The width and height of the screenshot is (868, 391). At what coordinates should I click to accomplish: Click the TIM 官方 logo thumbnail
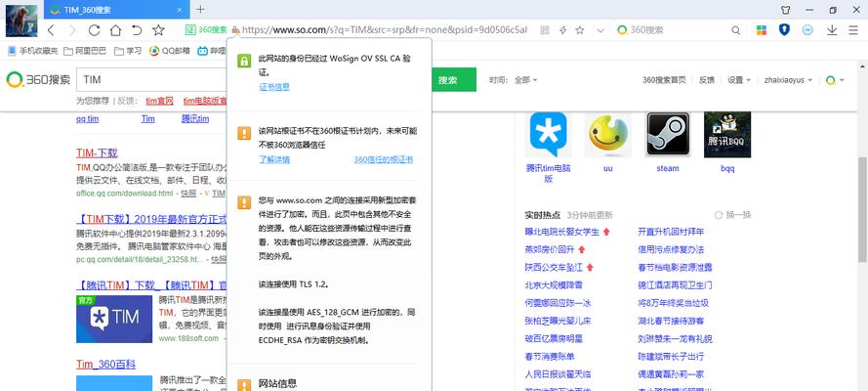[114, 319]
